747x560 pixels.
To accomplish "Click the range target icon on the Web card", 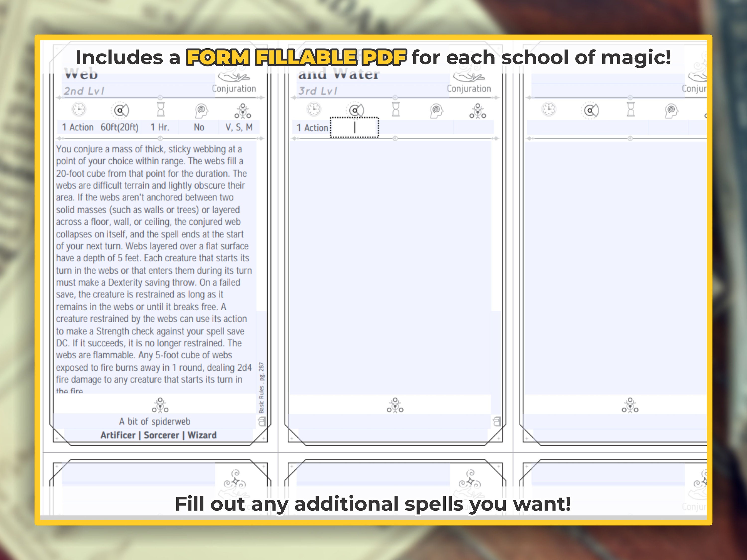I will (x=120, y=110).
